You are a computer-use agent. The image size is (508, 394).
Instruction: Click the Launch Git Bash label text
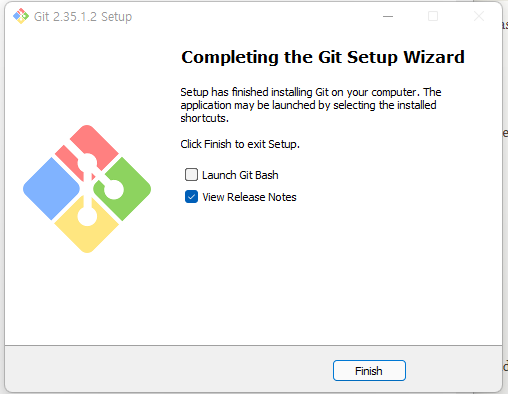pyautogui.click(x=240, y=175)
